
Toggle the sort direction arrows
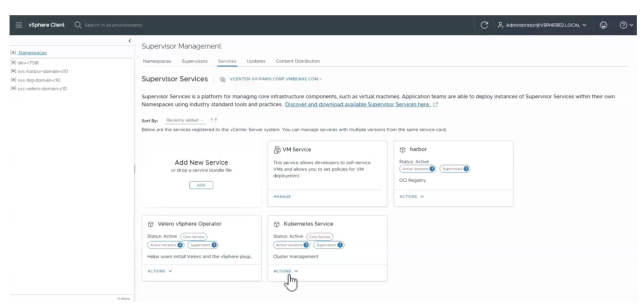pyautogui.click(x=214, y=121)
